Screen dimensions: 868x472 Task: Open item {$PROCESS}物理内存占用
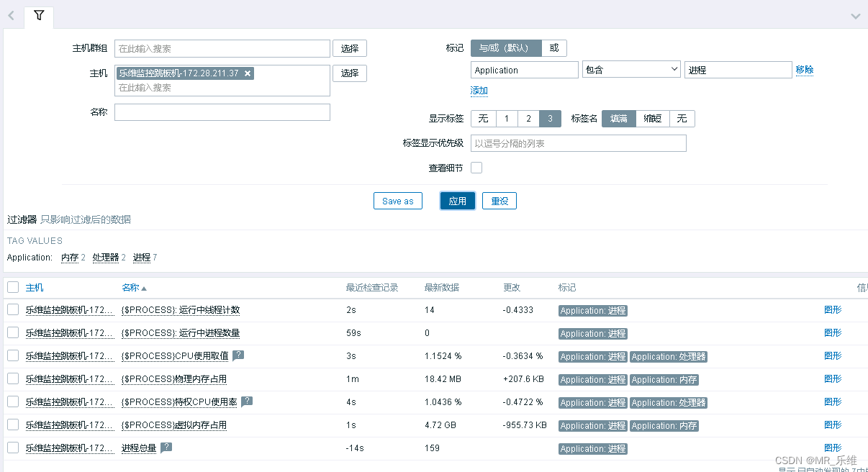tap(174, 379)
